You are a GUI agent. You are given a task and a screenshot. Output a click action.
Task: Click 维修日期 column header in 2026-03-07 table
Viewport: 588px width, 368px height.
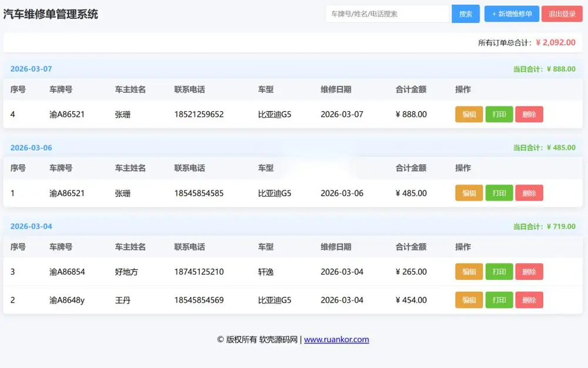point(336,89)
